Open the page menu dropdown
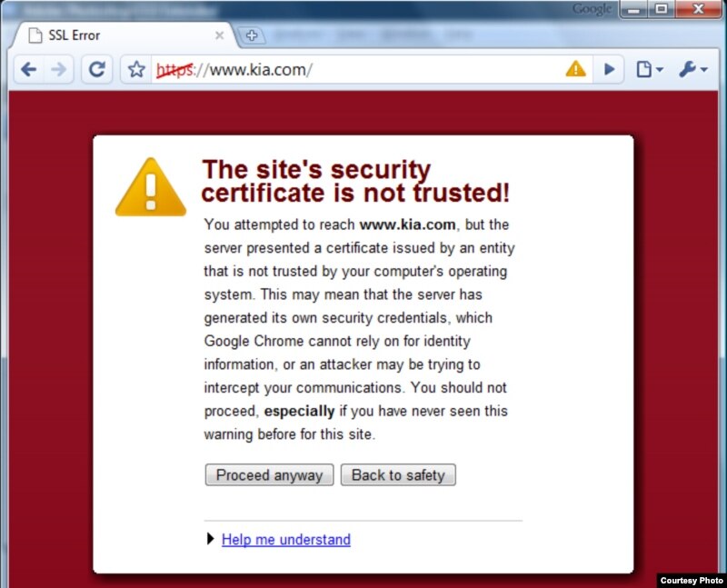Image resolution: width=727 pixels, height=588 pixels. tap(649, 70)
